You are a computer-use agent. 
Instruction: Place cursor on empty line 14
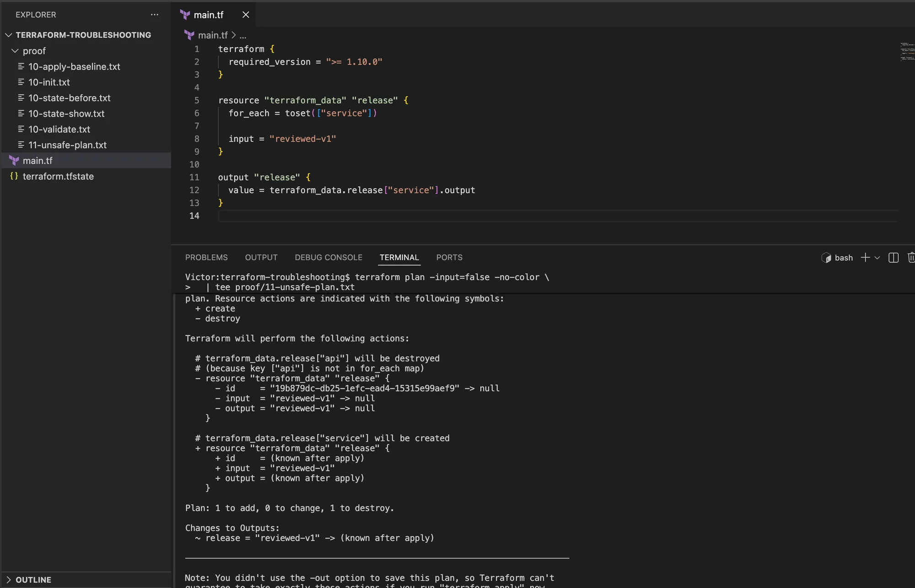coord(558,216)
